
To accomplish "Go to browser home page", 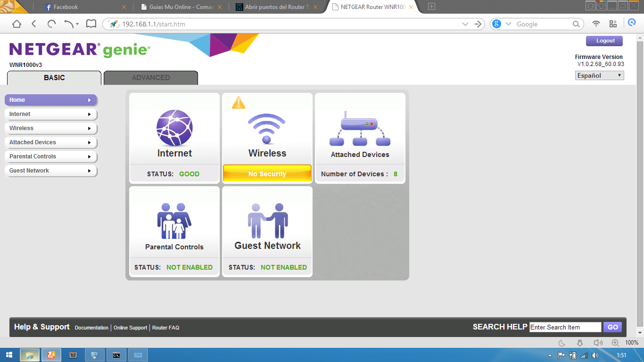I will click(x=17, y=24).
